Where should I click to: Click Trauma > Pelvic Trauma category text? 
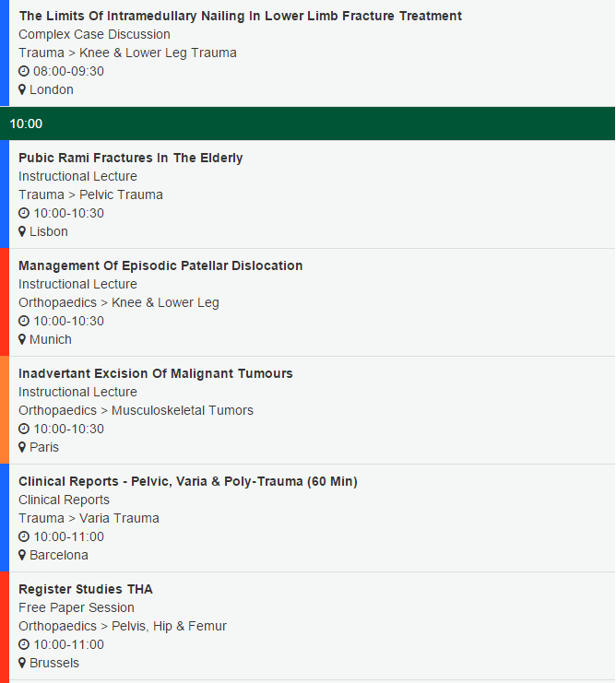[90, 194]
